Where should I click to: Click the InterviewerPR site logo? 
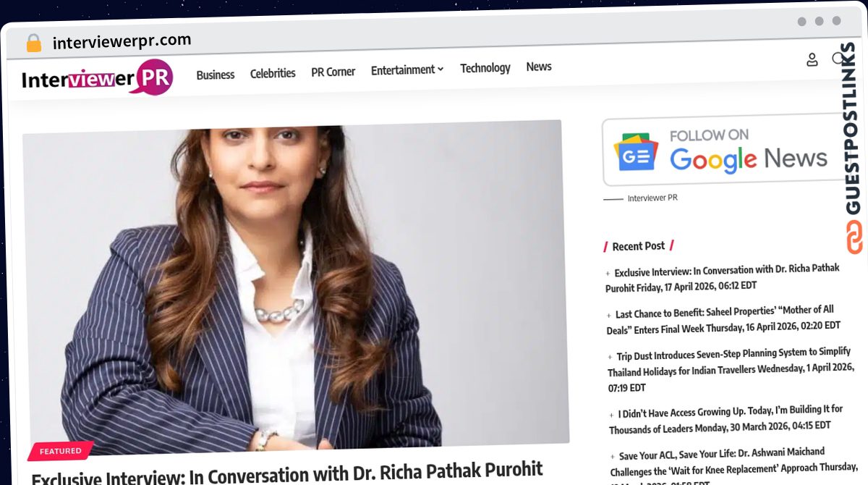point(97,78)
